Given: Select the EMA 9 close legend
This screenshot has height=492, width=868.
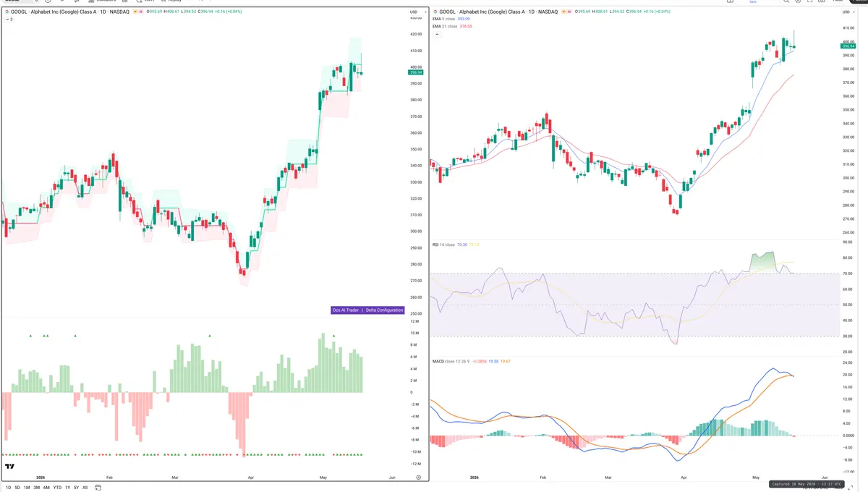Looking at the screenshot, I should 444,19.
